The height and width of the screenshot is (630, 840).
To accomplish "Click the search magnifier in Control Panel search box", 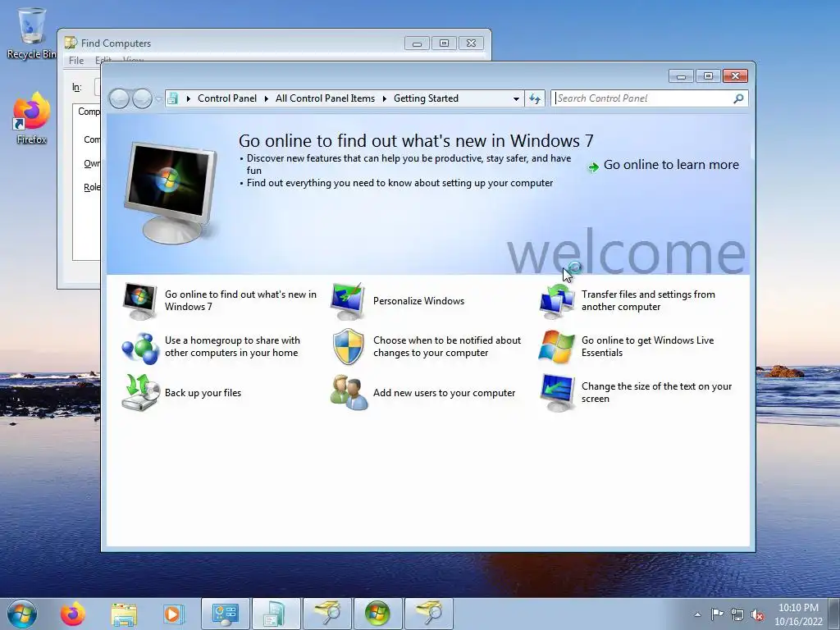I will 738,98.
